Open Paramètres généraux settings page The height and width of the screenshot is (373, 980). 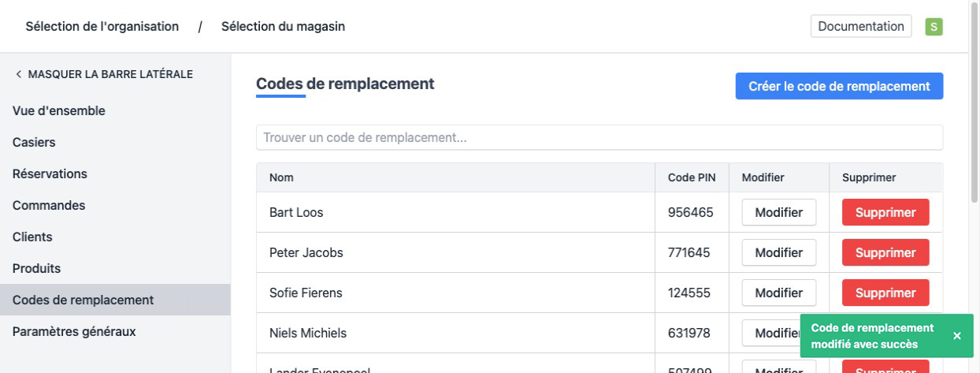74,331
